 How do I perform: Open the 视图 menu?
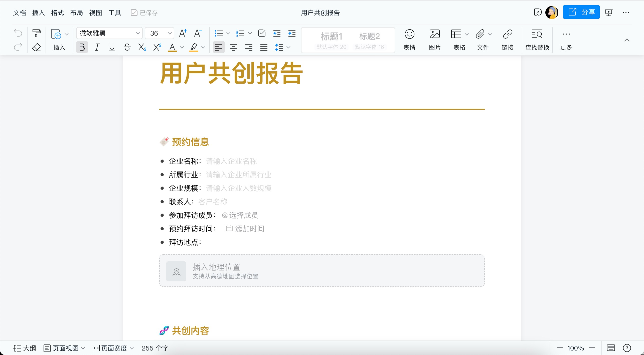[x=95, y=13]
